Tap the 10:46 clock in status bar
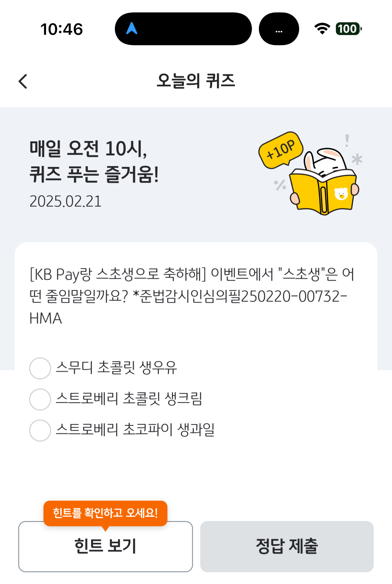Viewport: 392px width, 584px height. 62,29
